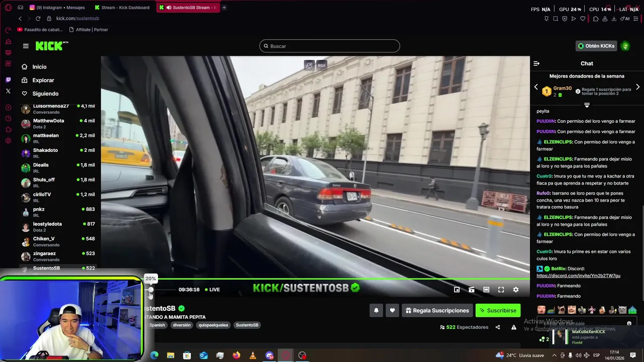The height and width of the screenshot is (362, 644).
Task: Open the Kick hamburger menu
Action: [26, 46]
